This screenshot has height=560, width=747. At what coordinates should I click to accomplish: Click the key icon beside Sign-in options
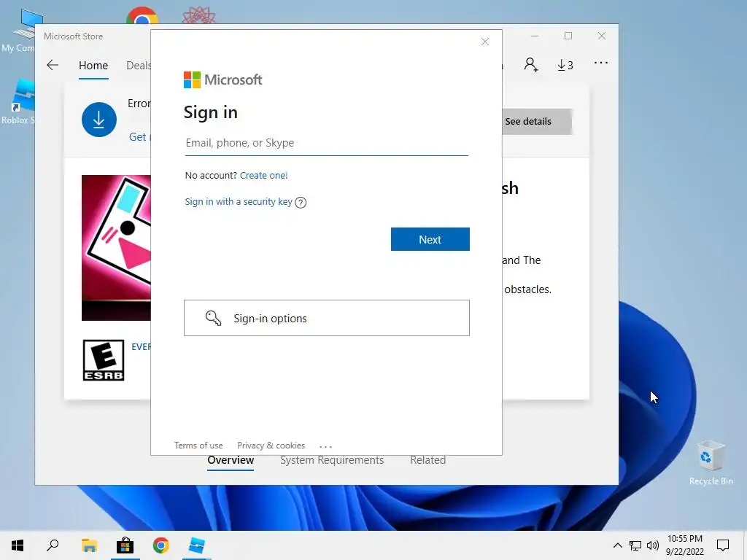pyautogui.click(x=213, y=318)
